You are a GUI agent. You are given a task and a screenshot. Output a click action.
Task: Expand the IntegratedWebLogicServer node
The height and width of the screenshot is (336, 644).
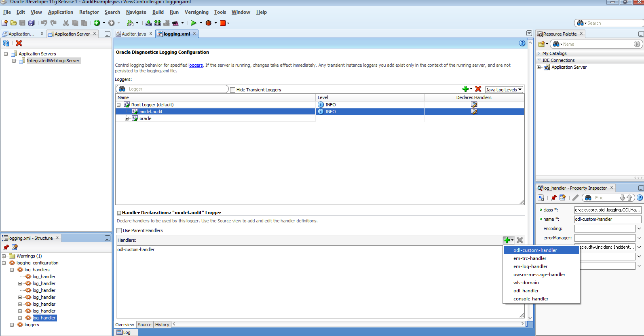coord(14,61)
